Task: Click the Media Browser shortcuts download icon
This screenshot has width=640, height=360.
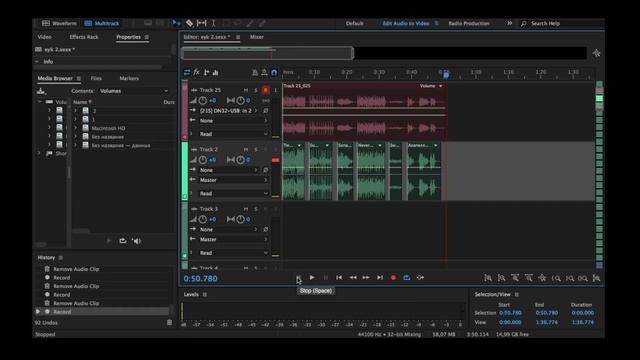Action: [41, 91]
